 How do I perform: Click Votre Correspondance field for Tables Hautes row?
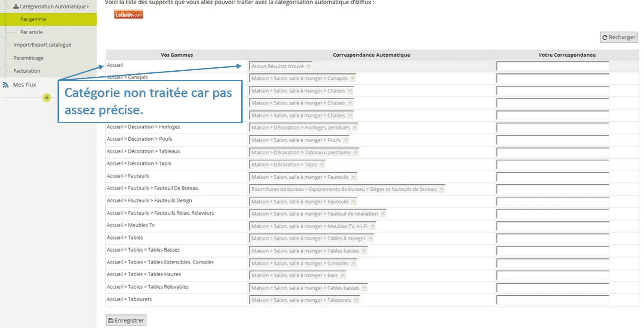[x=553, y=276]
